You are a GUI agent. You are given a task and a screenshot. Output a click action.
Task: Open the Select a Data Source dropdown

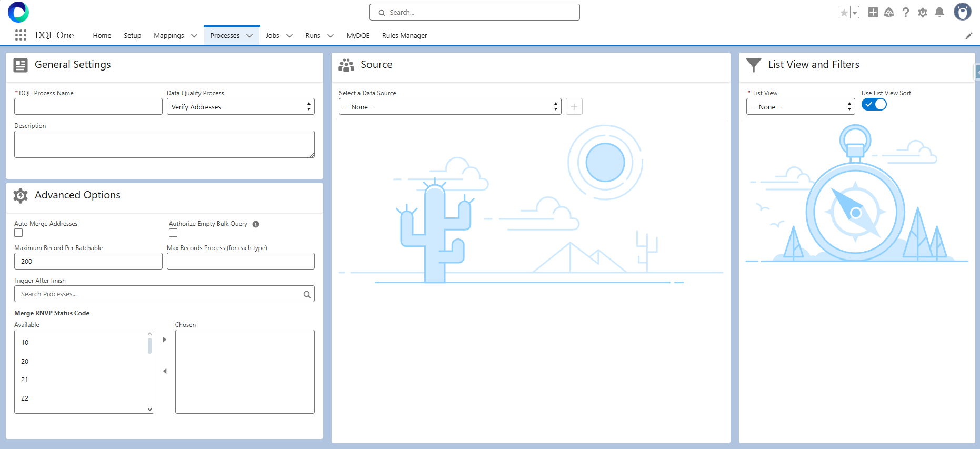tap(450, 107)
